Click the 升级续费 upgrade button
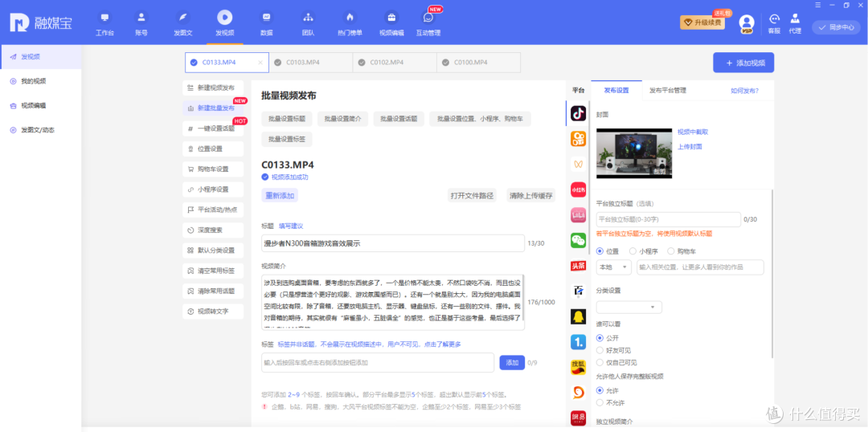The width and height of the screenshot is (868, 432). pyautogui.click(x=702, y=22)
